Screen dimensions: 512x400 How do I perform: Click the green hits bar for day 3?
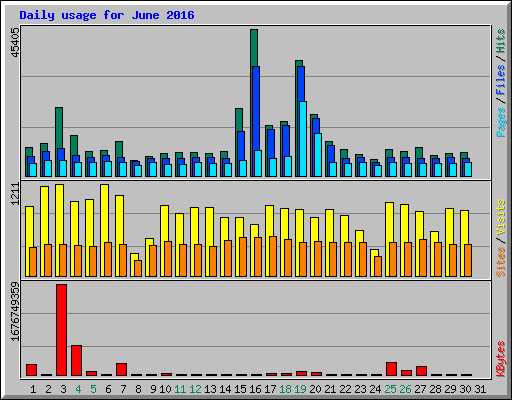59,128
